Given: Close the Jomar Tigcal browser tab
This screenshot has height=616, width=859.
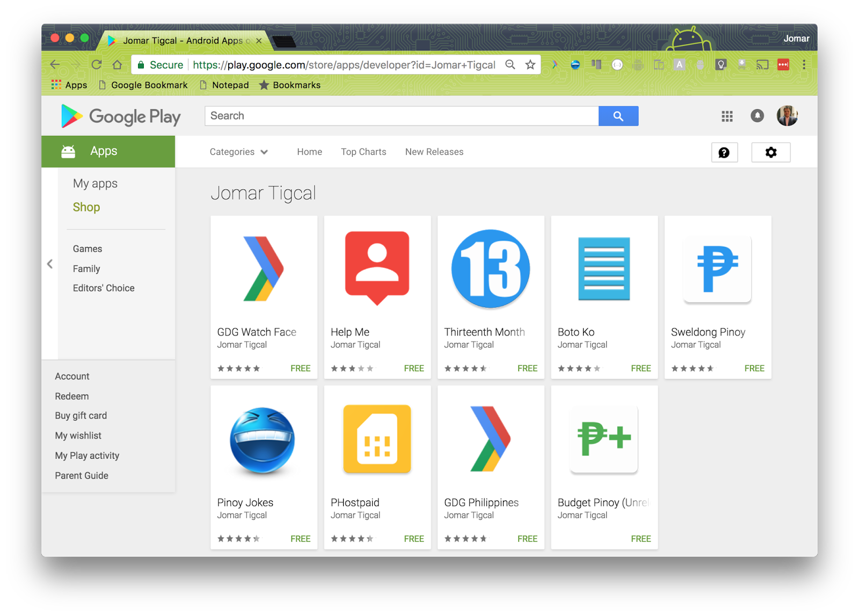Looking at the screenshot, I should (x=259, y=41).
